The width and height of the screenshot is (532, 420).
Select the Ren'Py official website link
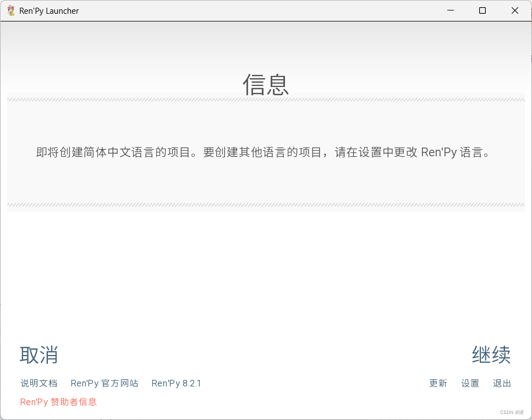(x=104, y=383)
